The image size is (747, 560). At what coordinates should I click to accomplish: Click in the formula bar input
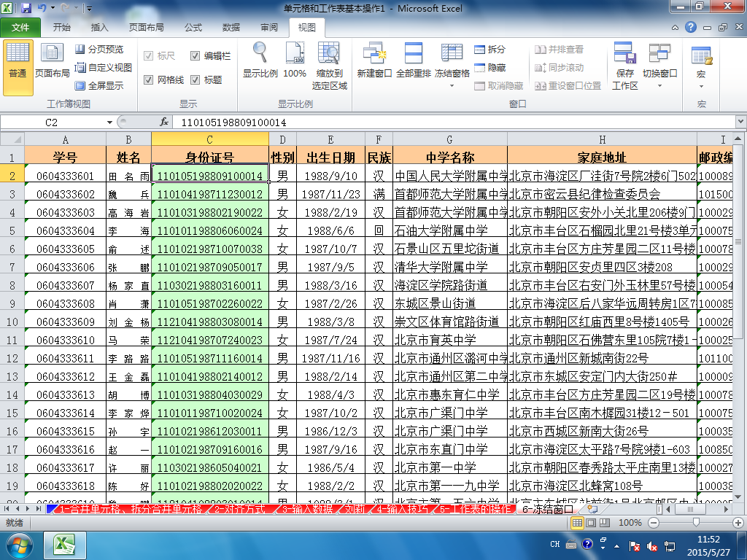point(452,122)
